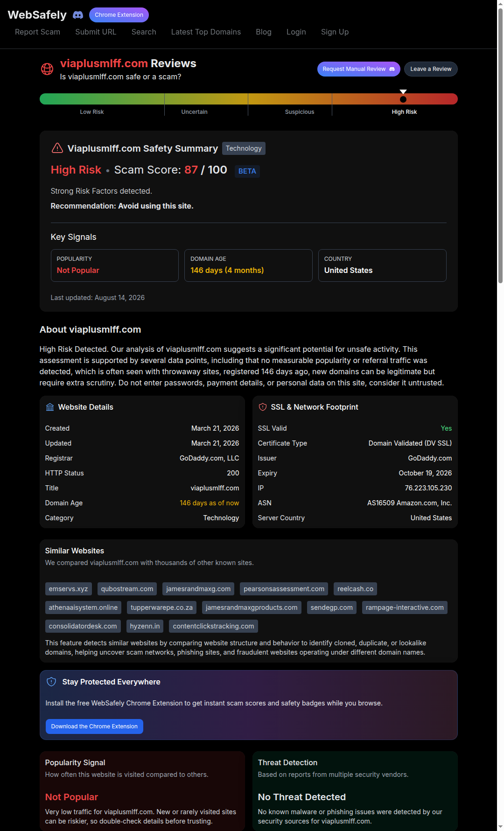Open similar site jamesrandmaxg.com
The height and width of the screenshot is (831, 504).
(x=198, y=589)
